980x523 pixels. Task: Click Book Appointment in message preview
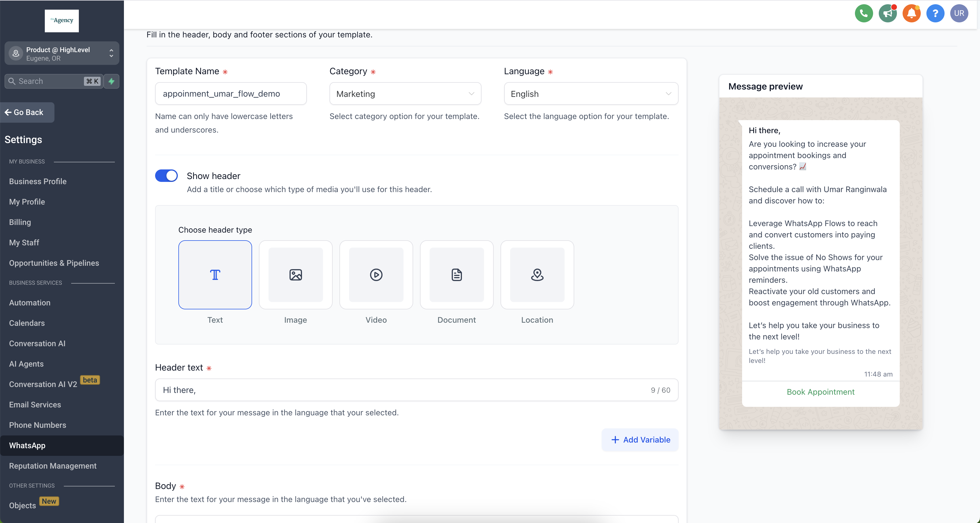820,392
